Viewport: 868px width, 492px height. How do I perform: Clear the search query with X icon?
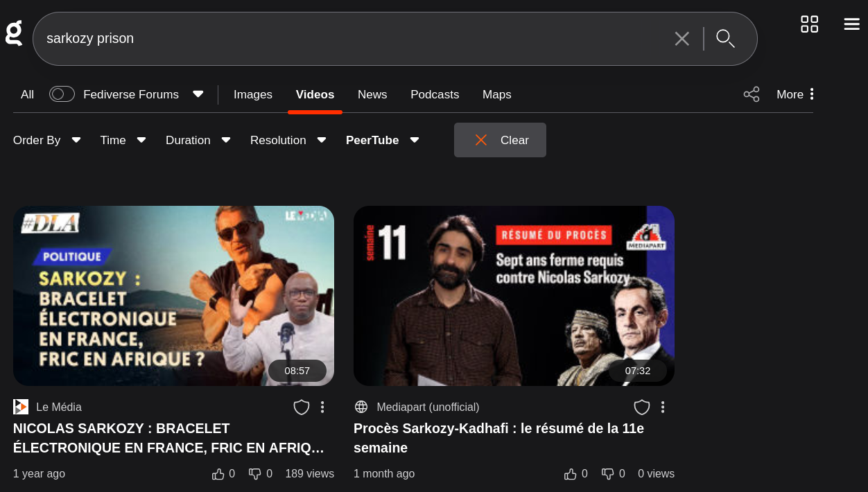click(x=682, y=39)
